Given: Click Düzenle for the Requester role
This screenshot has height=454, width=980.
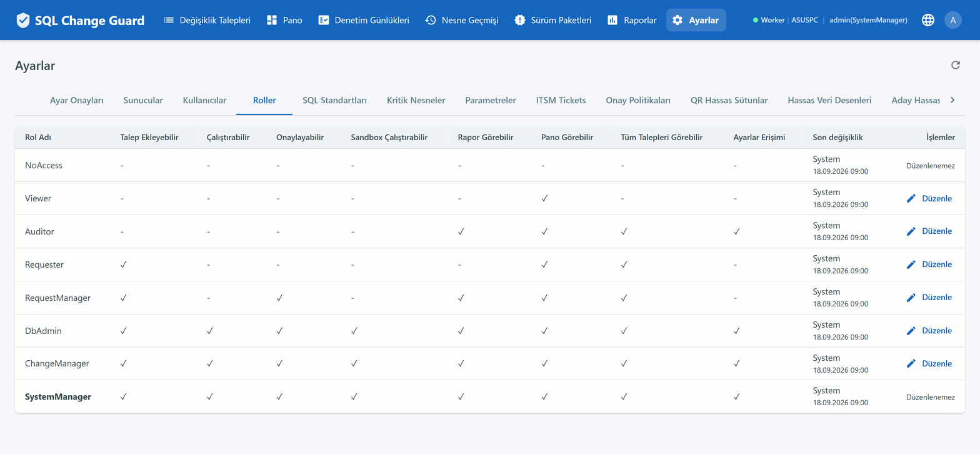Looking at the screenshot, I should click(929, 265).
